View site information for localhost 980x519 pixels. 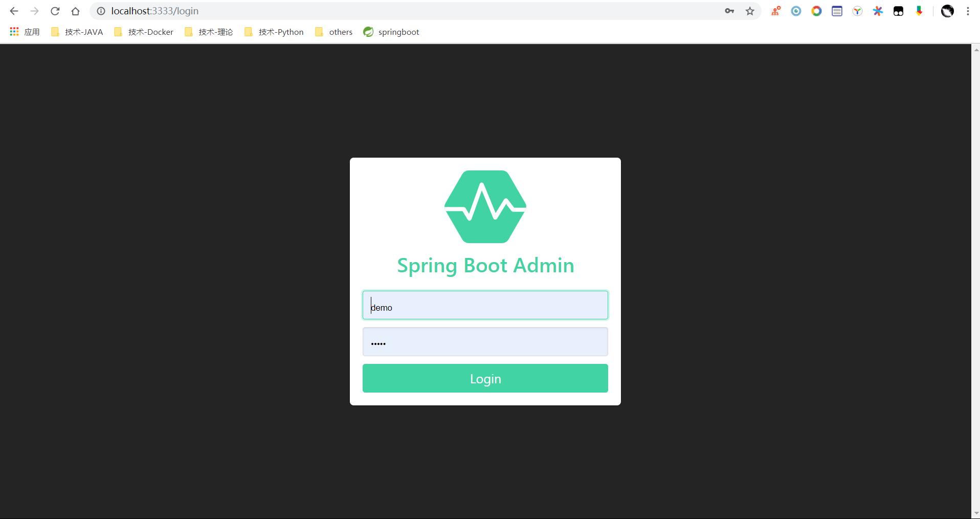(x=101, y=11)
